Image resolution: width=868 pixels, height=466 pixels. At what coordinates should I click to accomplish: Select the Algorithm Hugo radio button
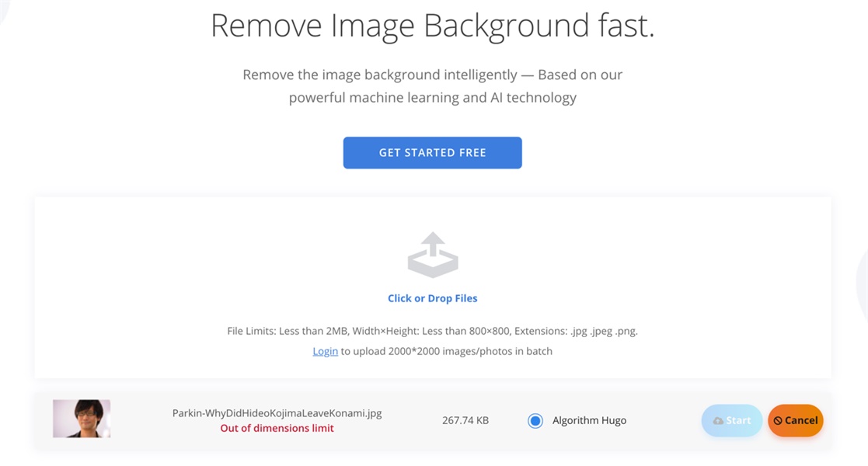click(535, 421)
